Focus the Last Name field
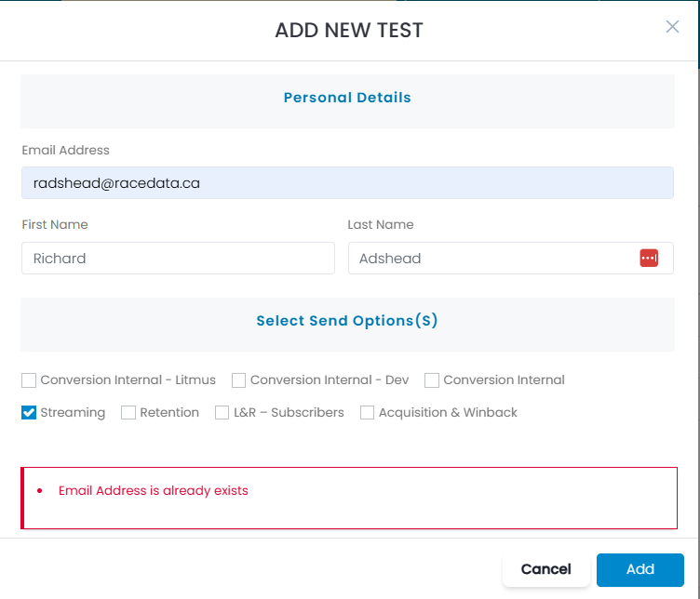The height and width of the screenshot is (599, 700). tap(511, 259)
